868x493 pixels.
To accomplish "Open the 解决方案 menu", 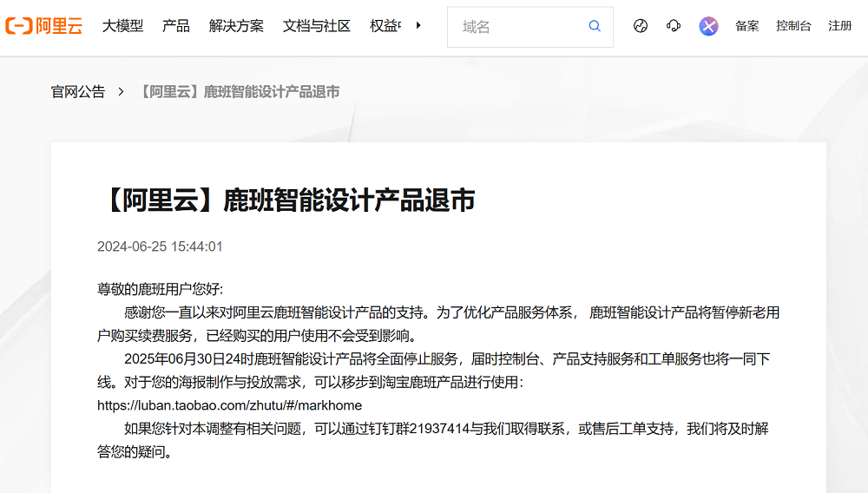I will click(236, 26).
